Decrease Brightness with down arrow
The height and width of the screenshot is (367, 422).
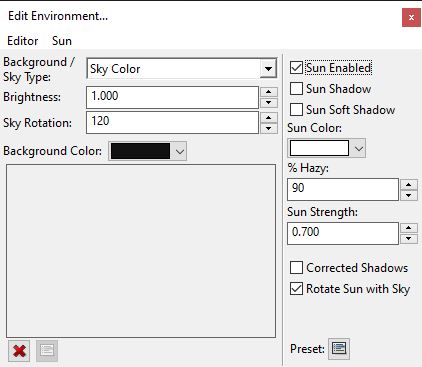coord(269,103)
